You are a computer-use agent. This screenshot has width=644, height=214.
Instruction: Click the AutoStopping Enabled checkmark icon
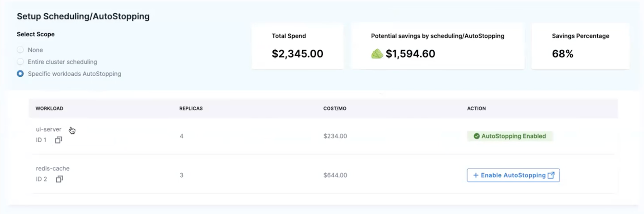477,136
